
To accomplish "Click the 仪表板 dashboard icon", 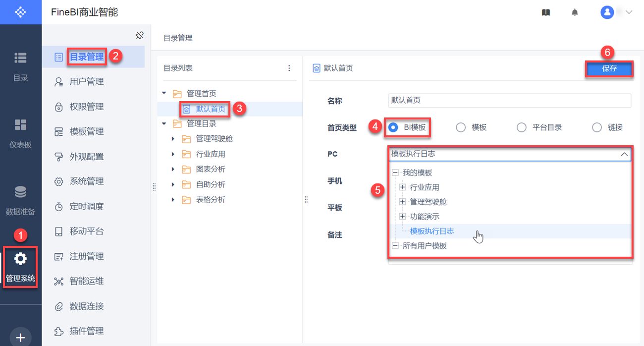I will tap(20, 125).
